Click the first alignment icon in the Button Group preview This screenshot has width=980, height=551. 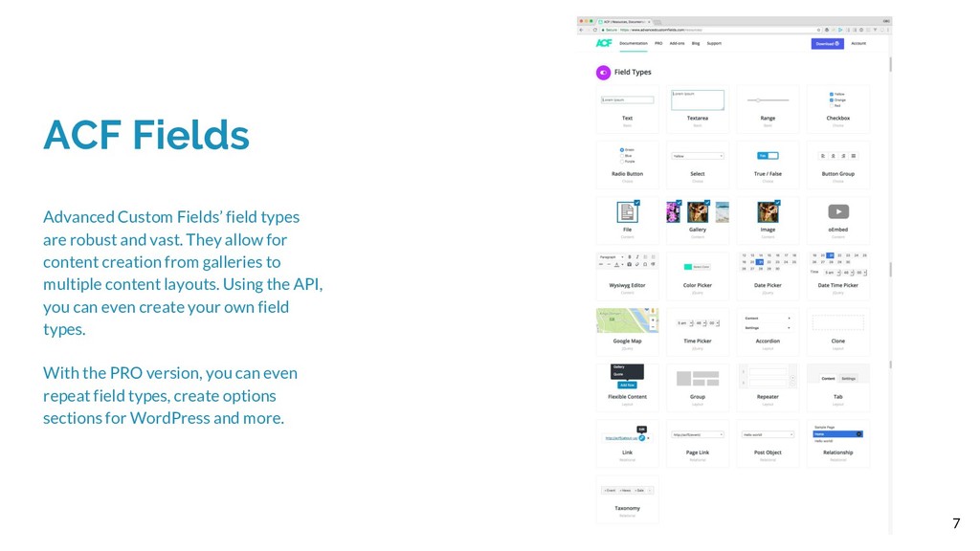click(x=823, y=156)
